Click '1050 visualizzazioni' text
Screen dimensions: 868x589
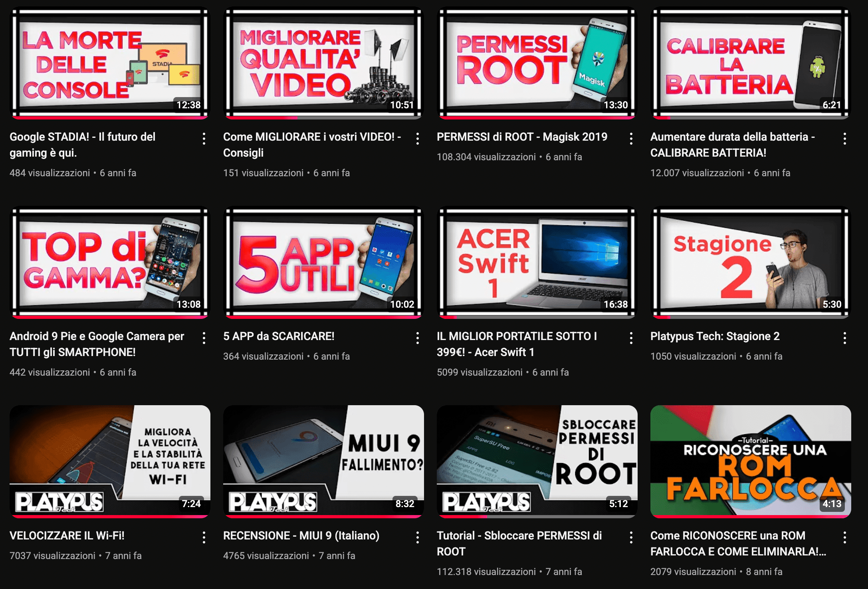click(x=693, y=356)
